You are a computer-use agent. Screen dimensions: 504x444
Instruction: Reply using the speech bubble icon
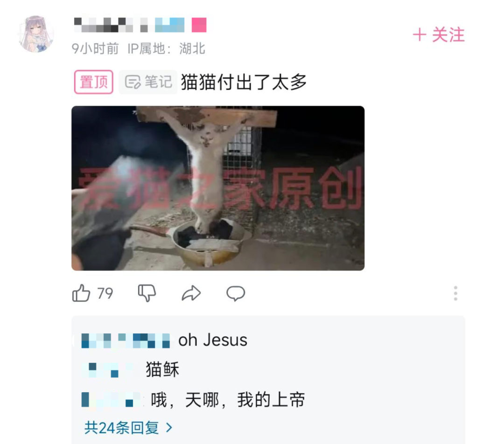click(236, 293)
